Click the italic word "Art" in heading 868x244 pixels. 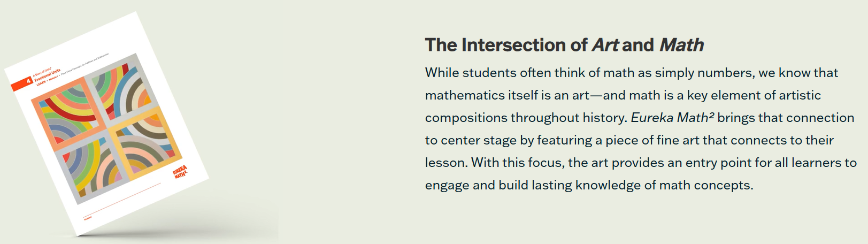click(605, 45)
